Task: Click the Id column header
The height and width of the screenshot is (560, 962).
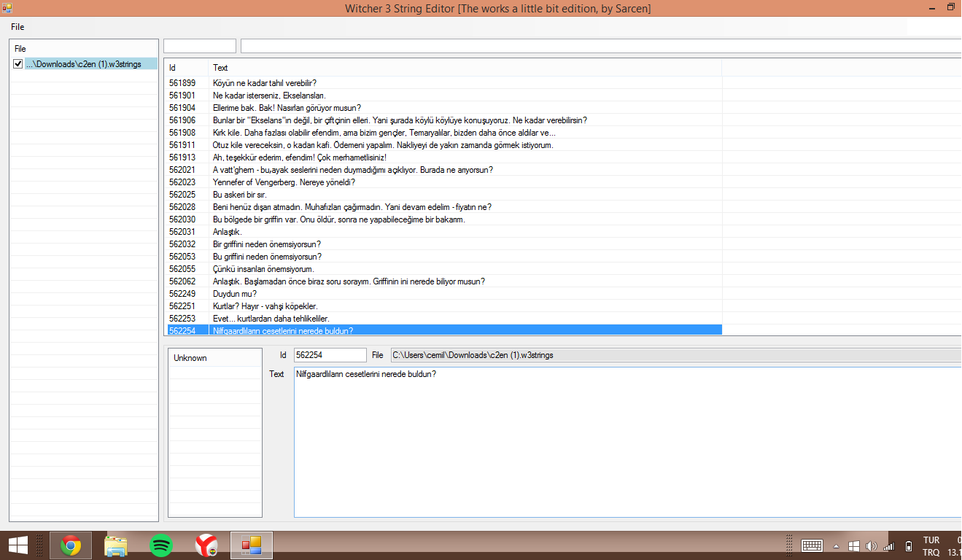Action: pyautogui.click(x=186, y=68)
